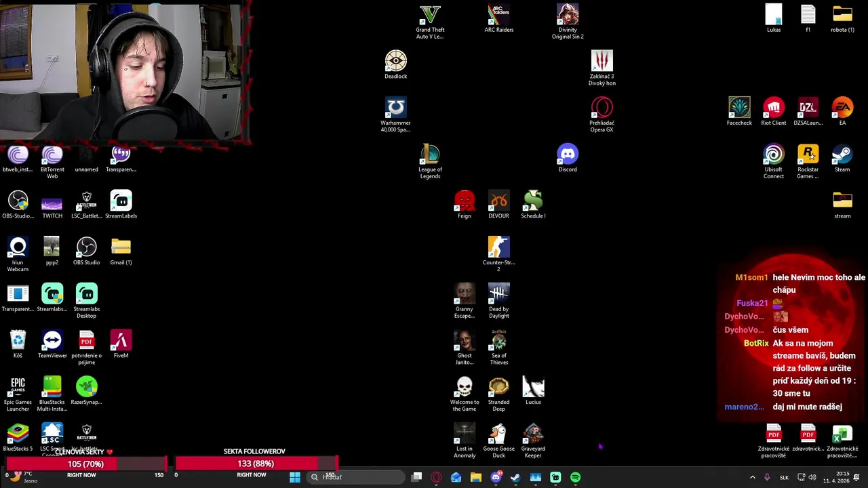Click the Goose Goose Duck shortcut
Screen dimensions: 868x488
498,441
